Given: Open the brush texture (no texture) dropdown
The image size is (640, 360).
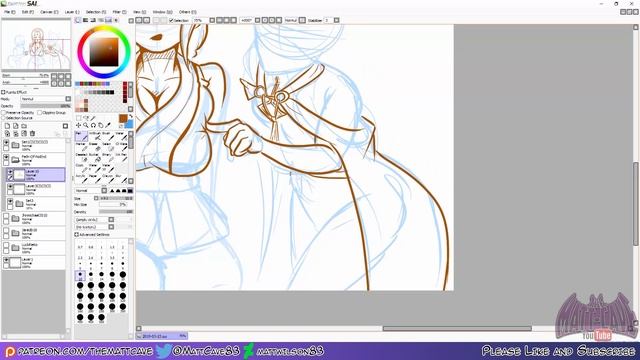Looking at the screenshot, I should click(x=111, y=227).
